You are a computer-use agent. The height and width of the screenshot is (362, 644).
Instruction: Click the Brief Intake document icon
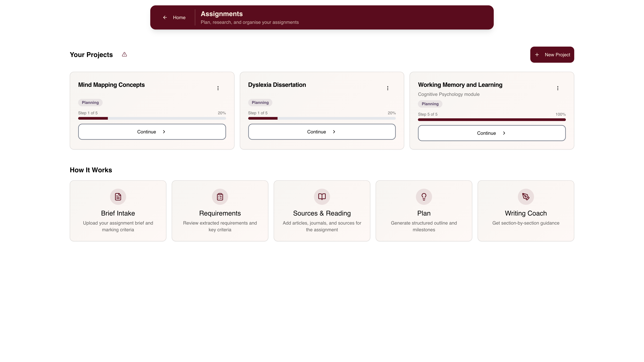[x=118, y=197]
